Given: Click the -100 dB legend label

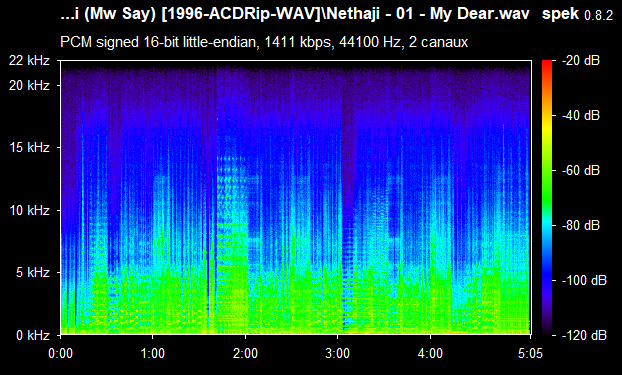Looking at the screenshot, I should click(584, 281).
